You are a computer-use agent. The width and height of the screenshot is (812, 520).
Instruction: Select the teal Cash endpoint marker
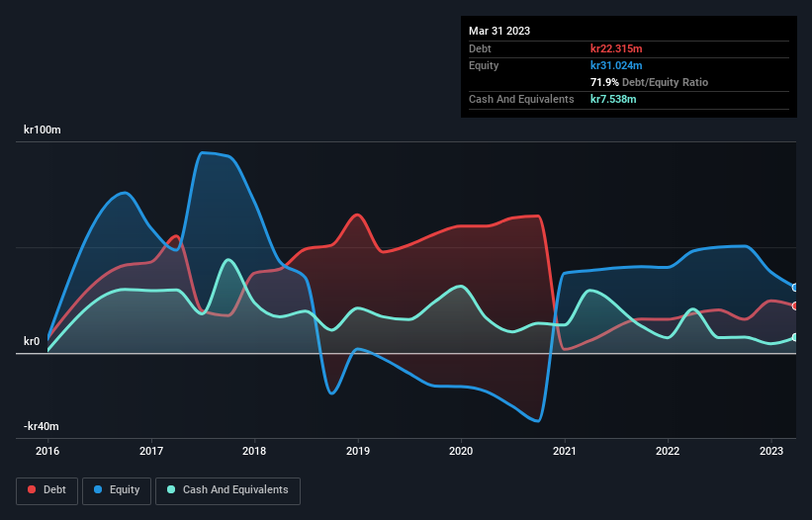click(x=795, y=337)
